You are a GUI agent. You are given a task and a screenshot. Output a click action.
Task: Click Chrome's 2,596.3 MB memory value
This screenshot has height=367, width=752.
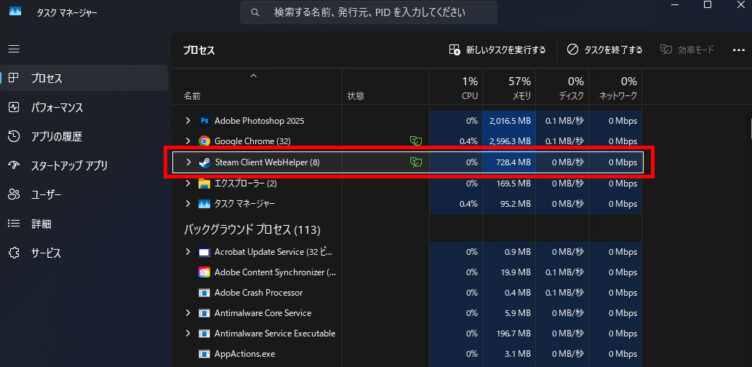510,142
